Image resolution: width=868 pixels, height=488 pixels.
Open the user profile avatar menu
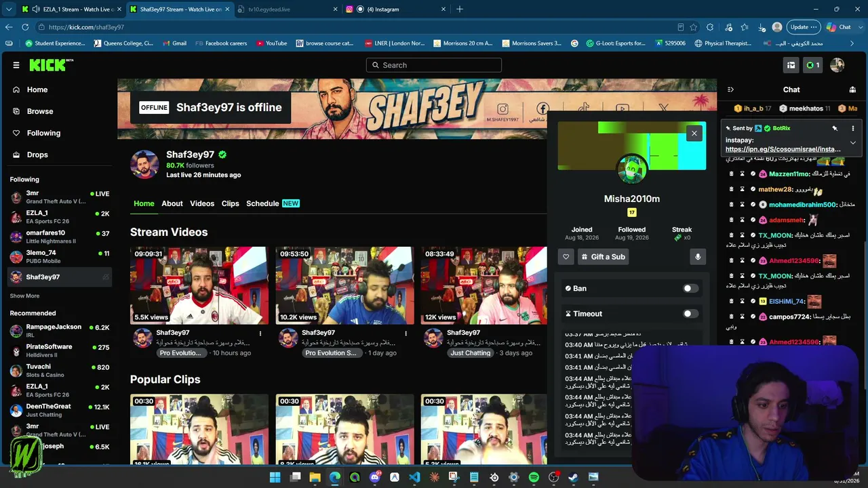[x=837, y=65]
